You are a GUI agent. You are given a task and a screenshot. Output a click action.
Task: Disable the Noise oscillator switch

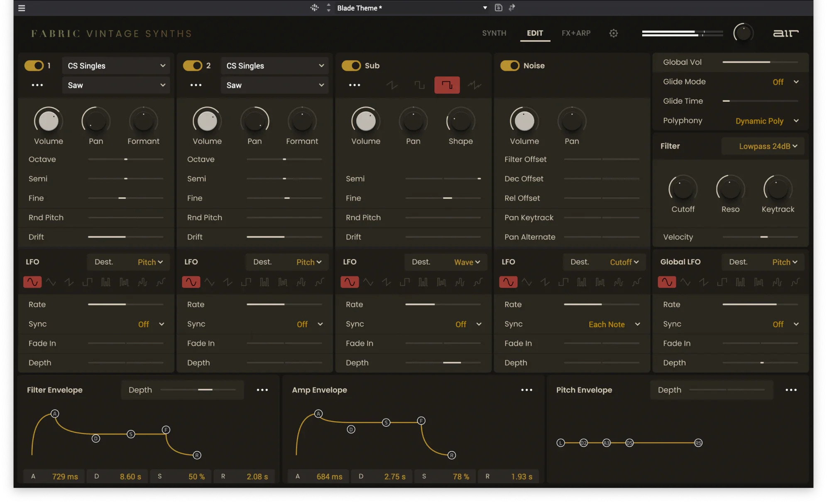click(x=510, y=66)
